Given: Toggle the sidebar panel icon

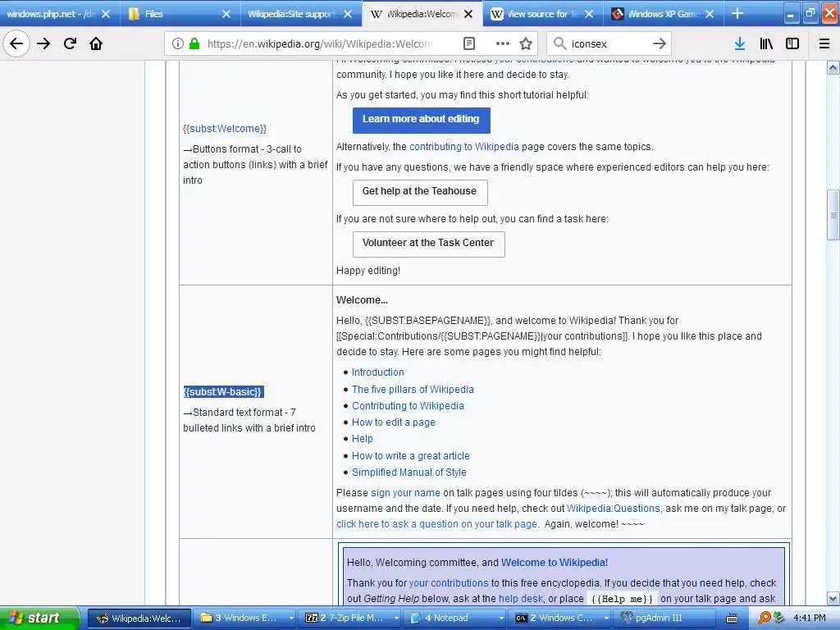Looking at the screenshot, I should [x=792, y=43].
